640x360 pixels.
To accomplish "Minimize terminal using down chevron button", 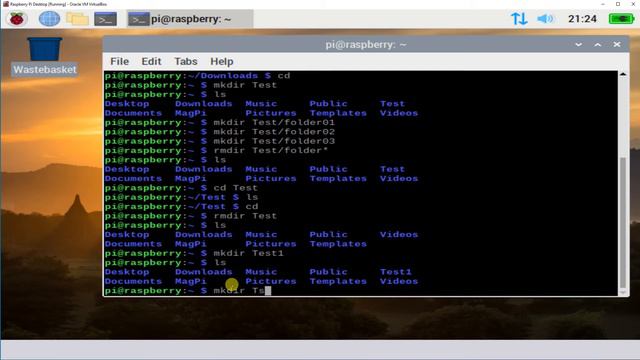I will coord(578,44).
